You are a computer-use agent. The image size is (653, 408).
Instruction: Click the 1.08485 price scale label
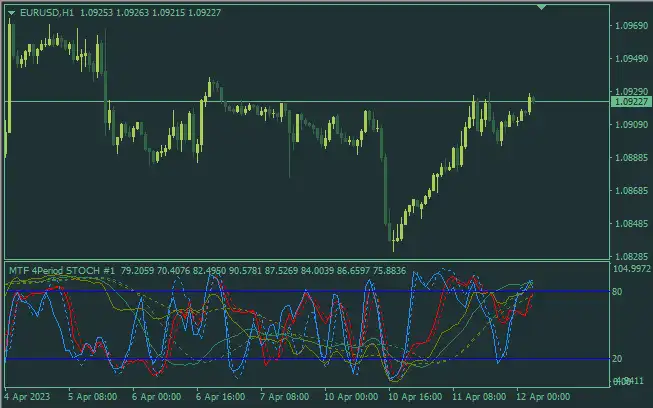click(x=631, y=224)
